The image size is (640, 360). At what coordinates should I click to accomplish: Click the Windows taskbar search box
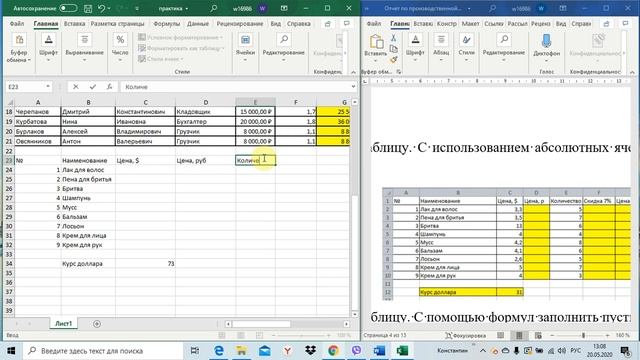click(103, 351)
